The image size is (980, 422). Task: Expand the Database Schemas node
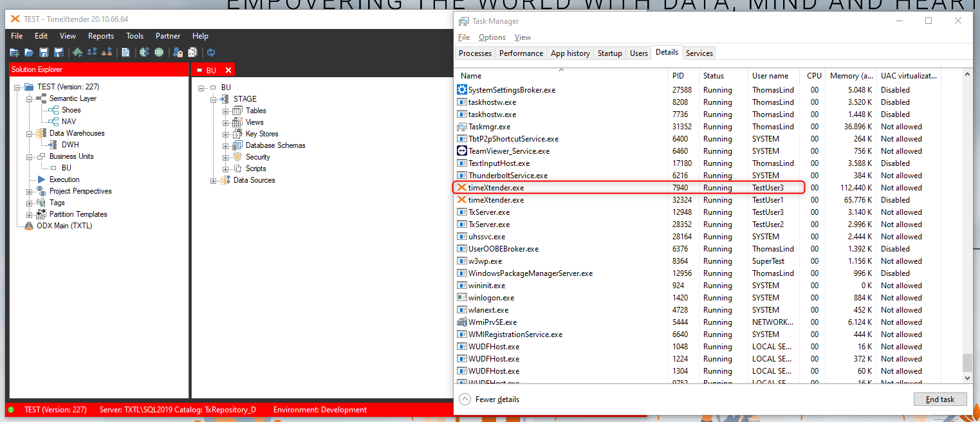coord(226,145)
